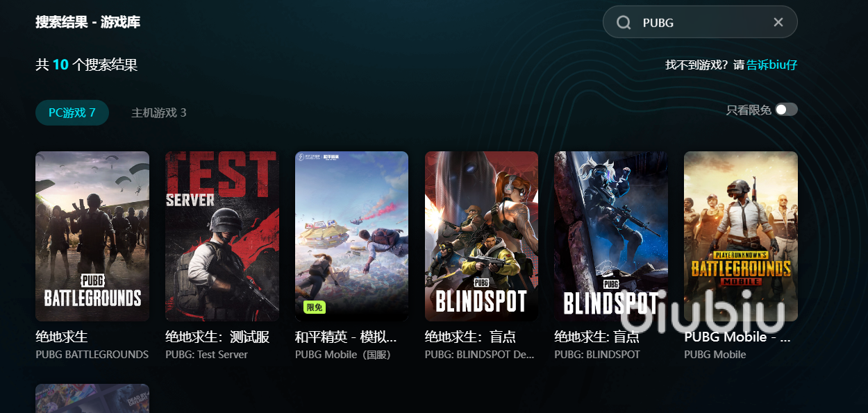Switch to the PC游戏 7 tab

pos(72,112)
